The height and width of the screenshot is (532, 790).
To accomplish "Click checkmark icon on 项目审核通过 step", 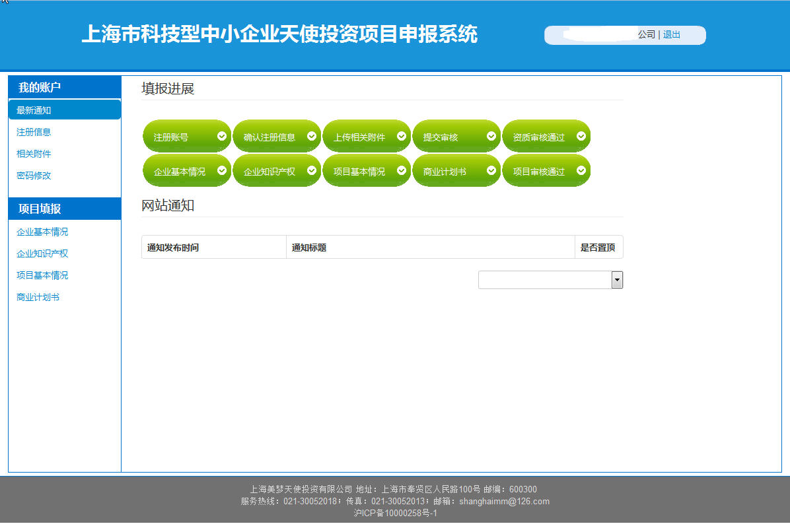I will [581, 170].
